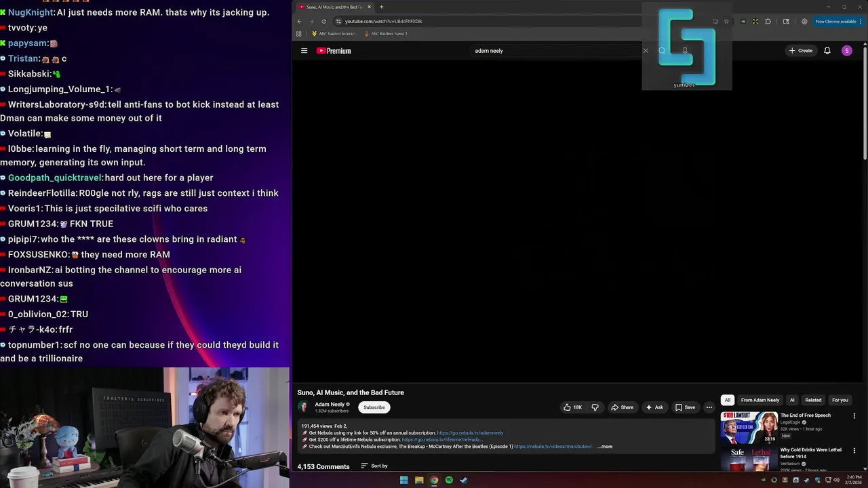Screen dimensions: 868x488
Task: Open the Sort by comments dropdown
Action: [374, 466]
